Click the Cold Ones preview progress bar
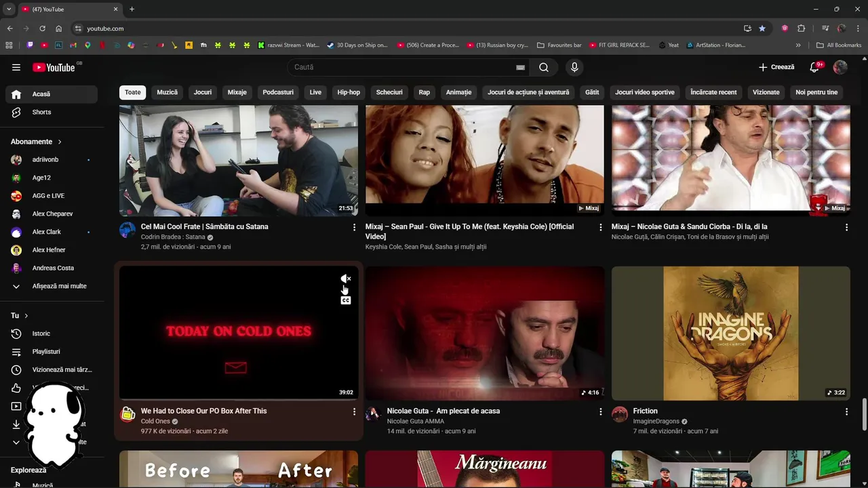The width and height of the screenshot is (868, 488). (x=239, y=399)
